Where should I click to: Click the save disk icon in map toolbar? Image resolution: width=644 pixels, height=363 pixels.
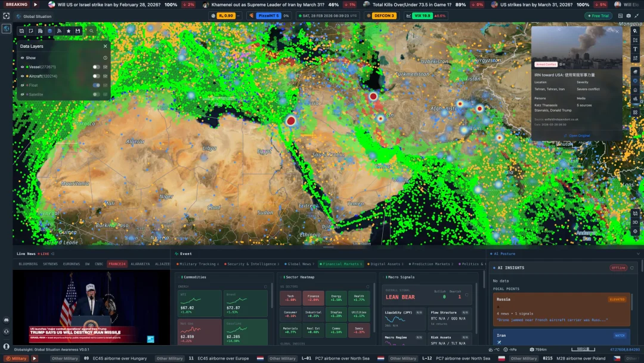[x=78, y=30]
